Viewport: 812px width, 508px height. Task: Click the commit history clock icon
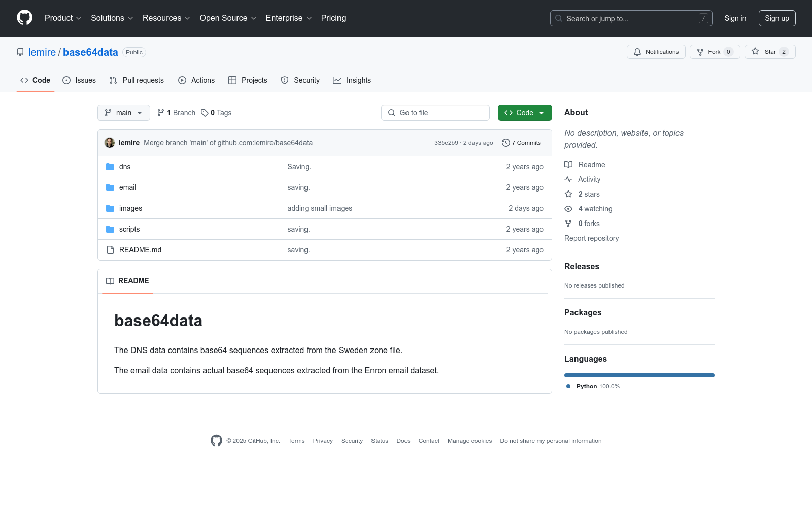(x=505, y=143)
